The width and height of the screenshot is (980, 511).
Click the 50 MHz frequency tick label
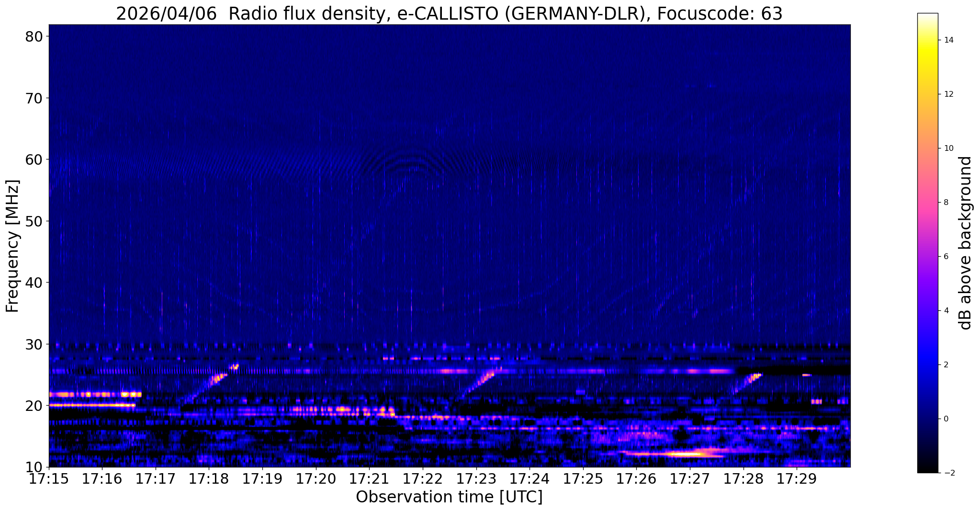pyautogui.click(x=34, y=221)
